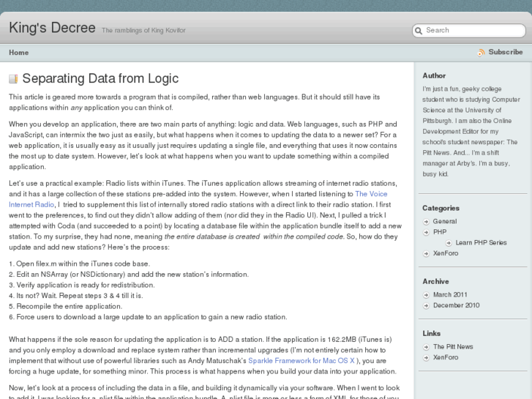
Task: Browse the PHP category
Action: click(440, 232)
